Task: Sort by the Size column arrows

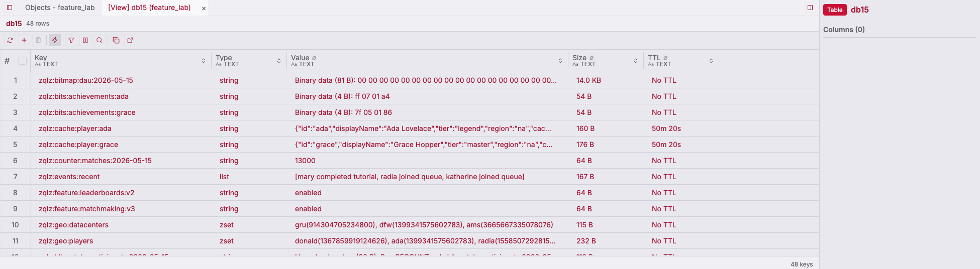Action: [636, 61]
